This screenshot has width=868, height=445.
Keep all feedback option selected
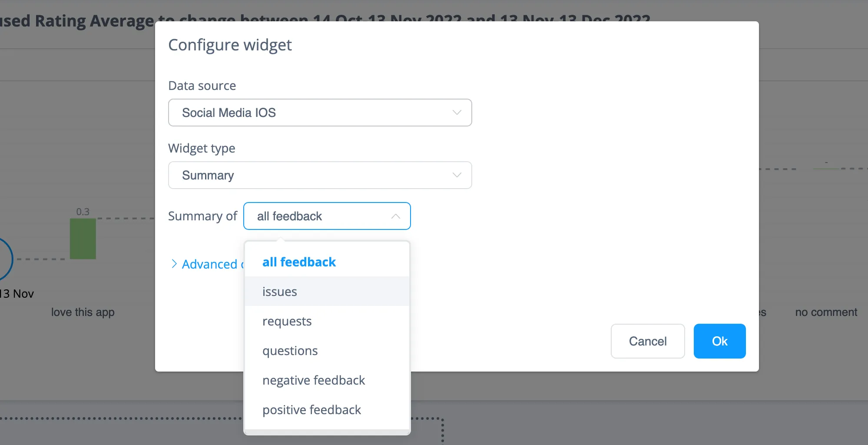pos(299,262)
